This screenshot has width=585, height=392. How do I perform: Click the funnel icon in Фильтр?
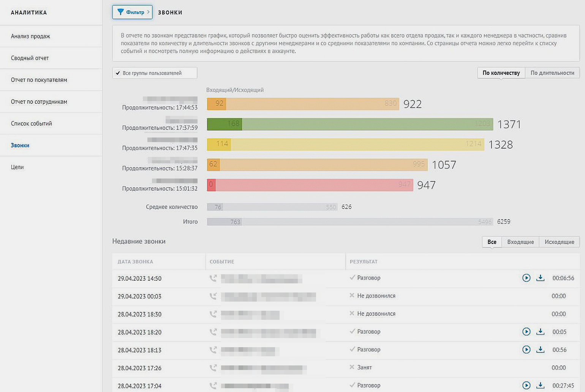(x=120, y=12)
